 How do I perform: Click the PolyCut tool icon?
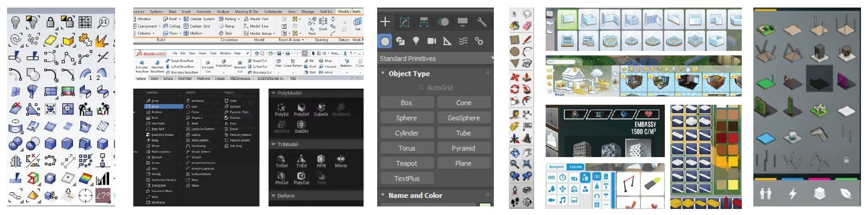[x=301, y=178]
